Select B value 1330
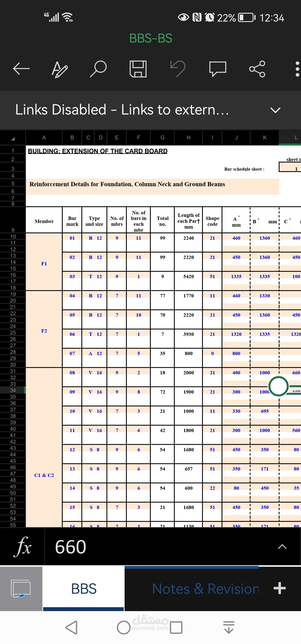The width and height of the screenshot is (301, 644). click(265, 296)
